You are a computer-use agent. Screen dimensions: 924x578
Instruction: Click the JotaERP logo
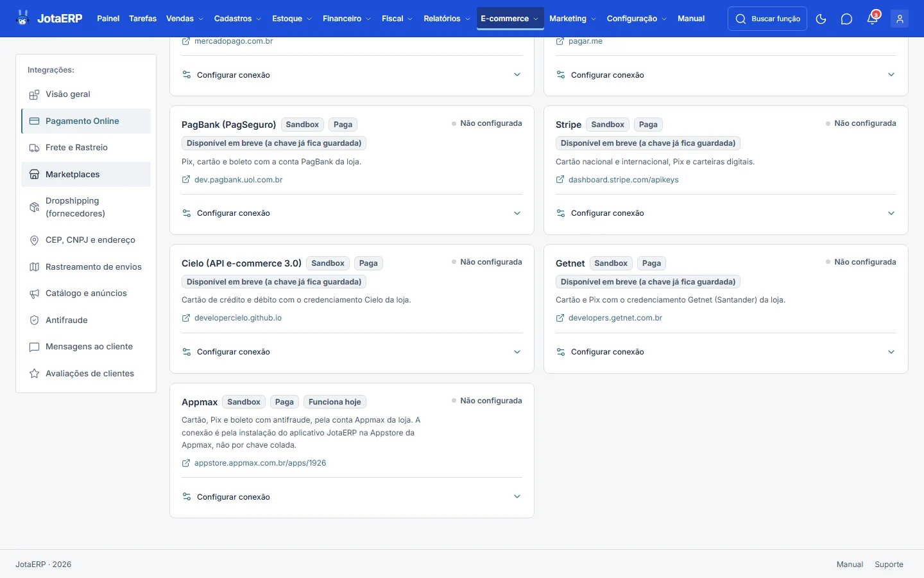[49, 18]
